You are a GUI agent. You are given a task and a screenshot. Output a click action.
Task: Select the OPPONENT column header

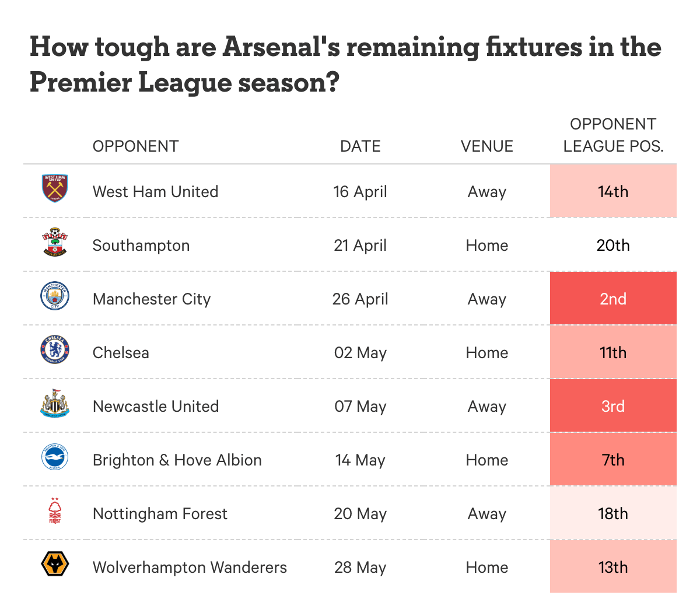135,146
